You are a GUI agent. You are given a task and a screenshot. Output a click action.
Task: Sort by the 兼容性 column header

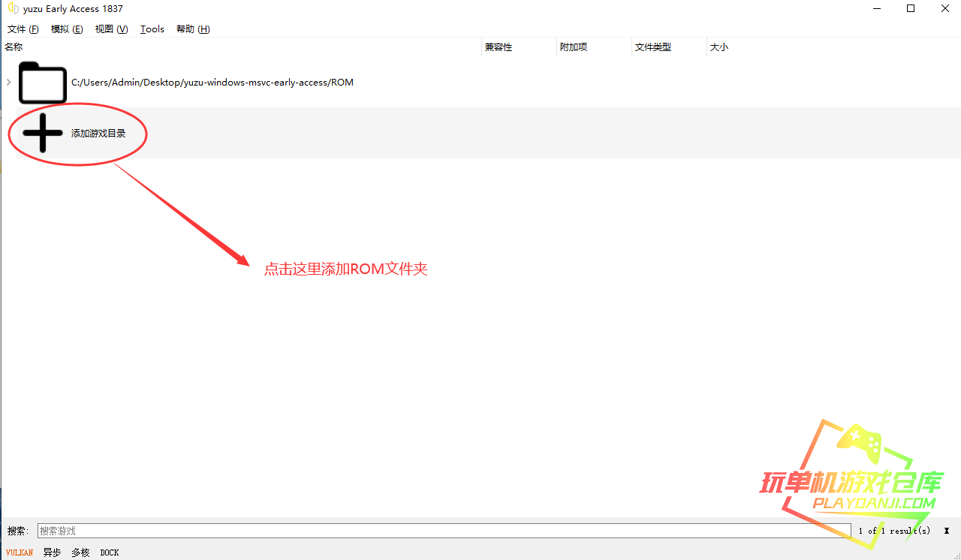point(499,47)
